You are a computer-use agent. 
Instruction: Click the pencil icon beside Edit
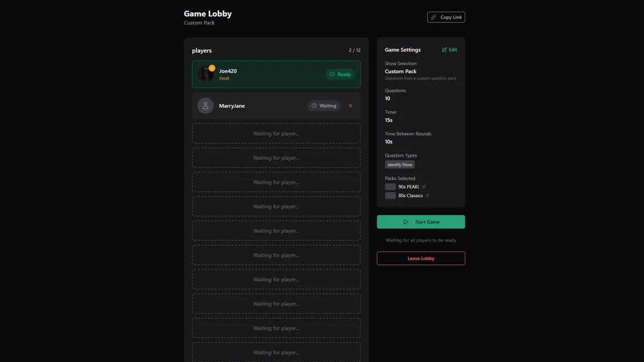[x=444, y=50]
